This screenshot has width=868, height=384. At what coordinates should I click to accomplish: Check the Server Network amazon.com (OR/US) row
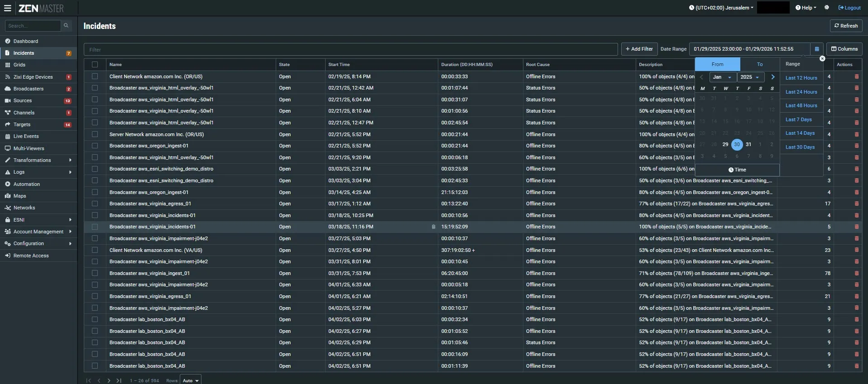tap(95, 134)
